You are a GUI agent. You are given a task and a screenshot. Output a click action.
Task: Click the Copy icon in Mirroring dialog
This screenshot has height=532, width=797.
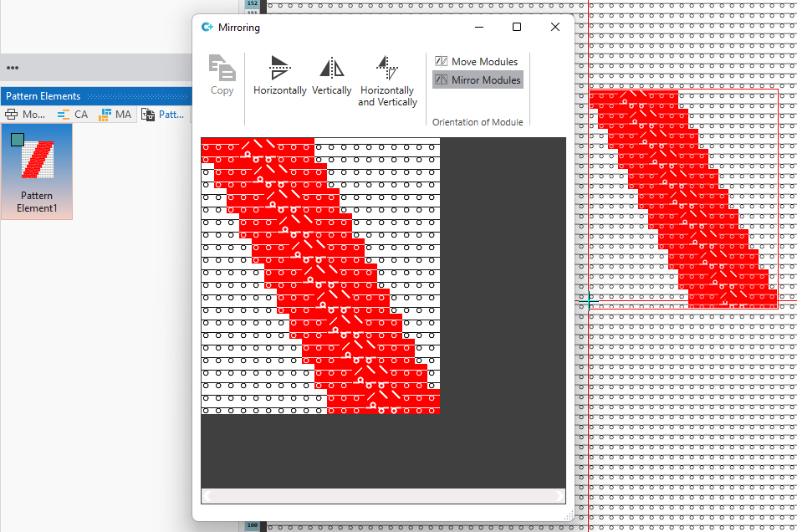pos(222,75)
